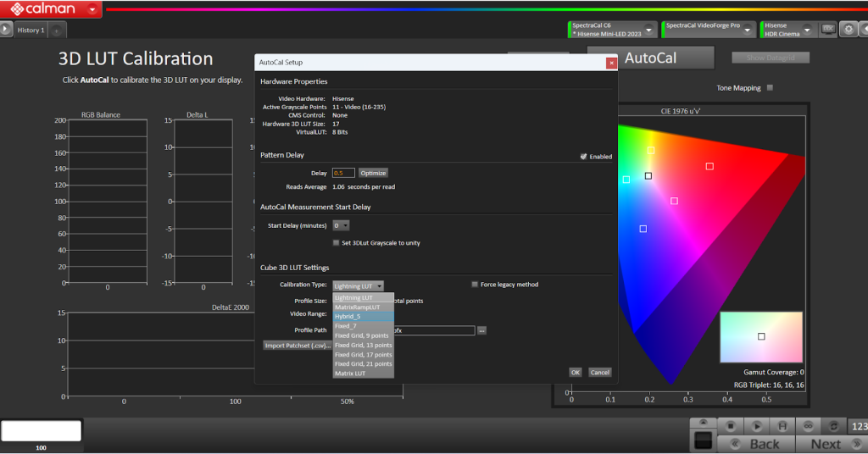
Task: Click the black current color swatch
Action: pyautogui.click(x=703, y=440)
